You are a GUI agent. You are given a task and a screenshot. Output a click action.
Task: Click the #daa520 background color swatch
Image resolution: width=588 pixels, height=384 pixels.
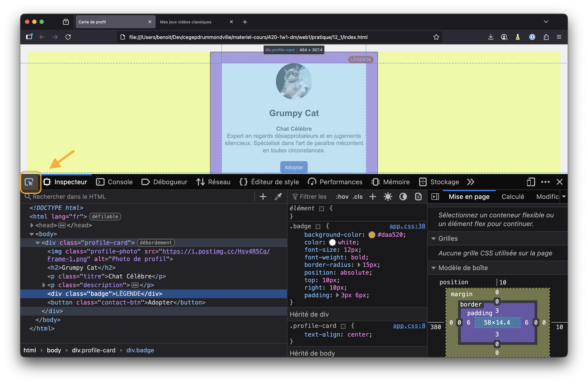(x=372, y=235)
